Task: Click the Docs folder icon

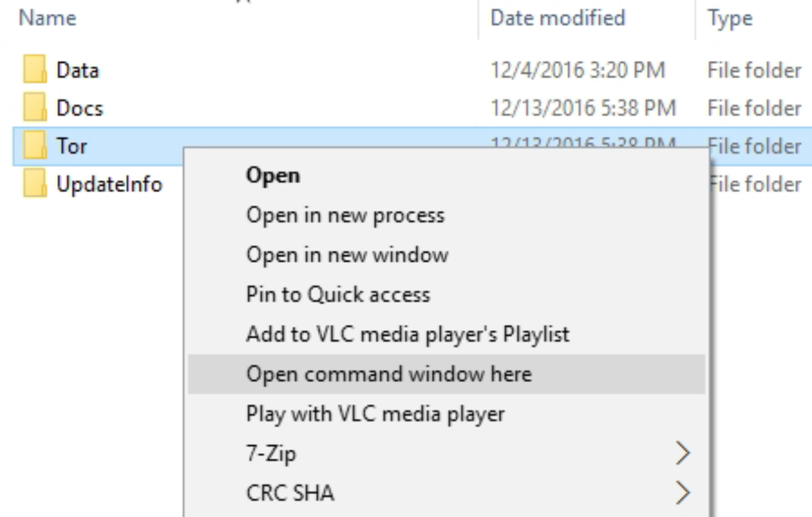Action: pyautogui.click(x=36, y=109)
